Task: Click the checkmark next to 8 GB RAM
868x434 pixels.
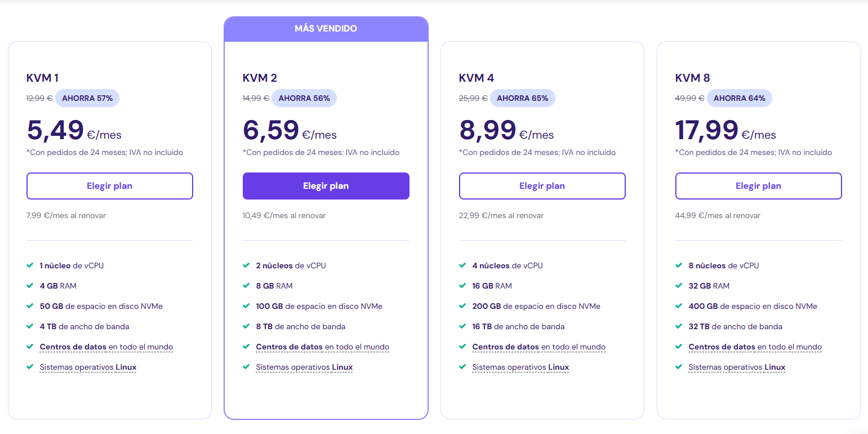Action: [246, 286]
